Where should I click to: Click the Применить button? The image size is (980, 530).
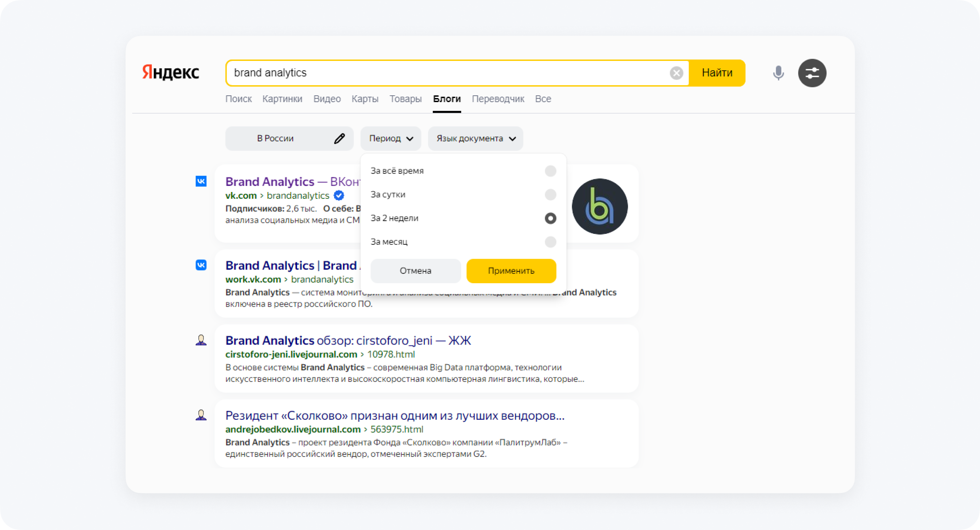511,271
